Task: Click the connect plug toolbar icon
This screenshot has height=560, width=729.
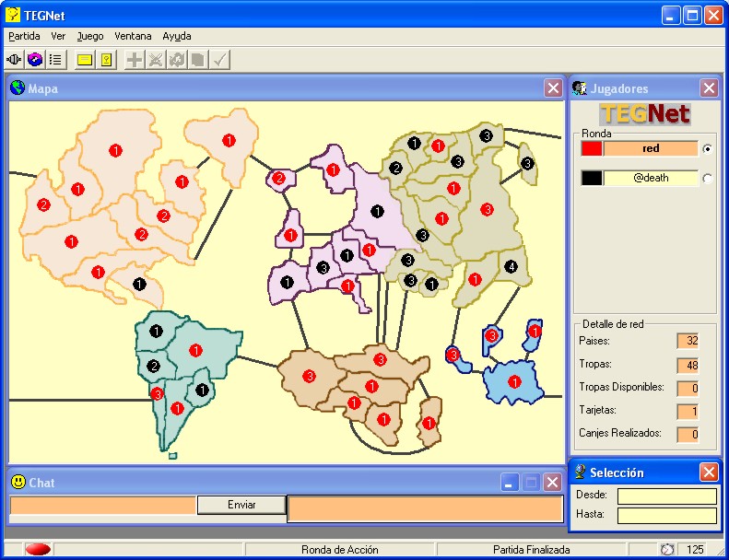Action: click(15, 60)
